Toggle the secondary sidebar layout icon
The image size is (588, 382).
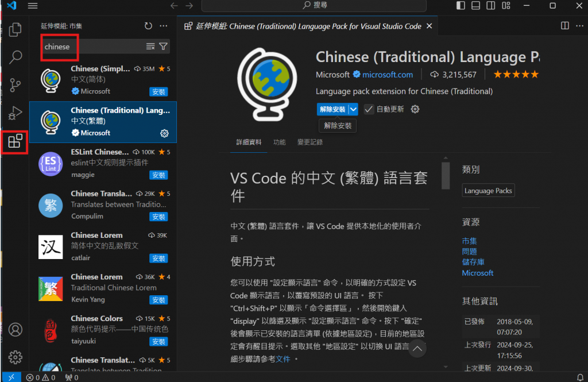490,5
